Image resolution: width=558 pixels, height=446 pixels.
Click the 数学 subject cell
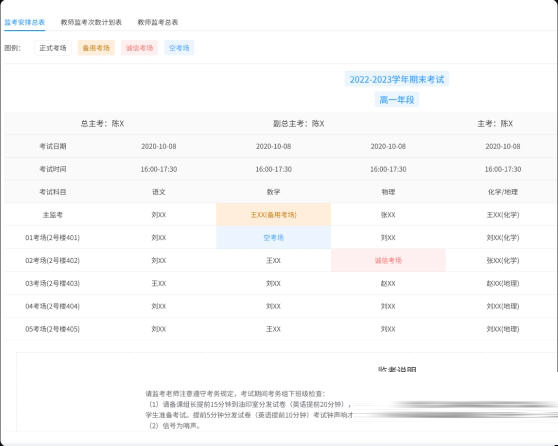tap(273, 192)
